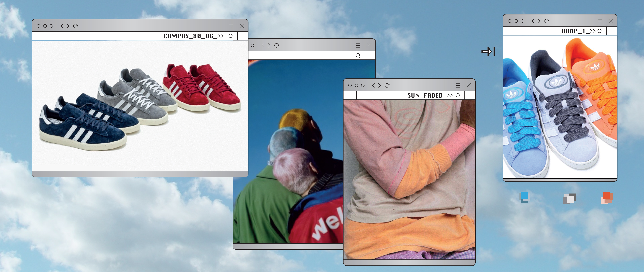644x272 pixels.
Task: Click the pixel arrow cursor icon
Action: click(x=488, y=51)
